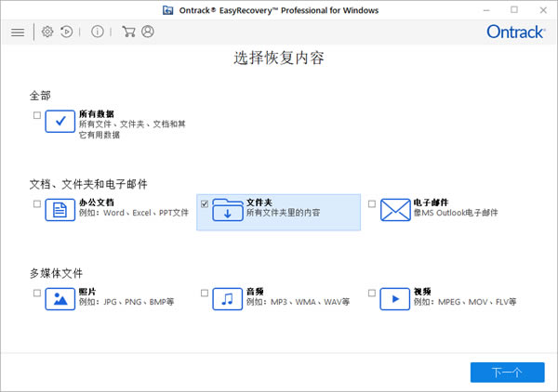This screenshot has height=392, width=558.
Task: Click the 音频 music note icon
Action: (x=227, y=298)
